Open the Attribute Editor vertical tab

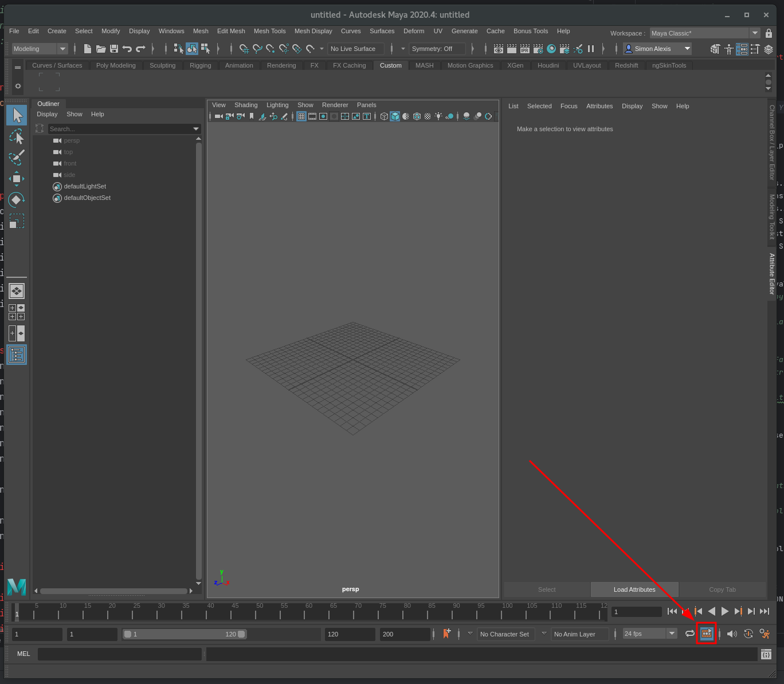(772, 273)
